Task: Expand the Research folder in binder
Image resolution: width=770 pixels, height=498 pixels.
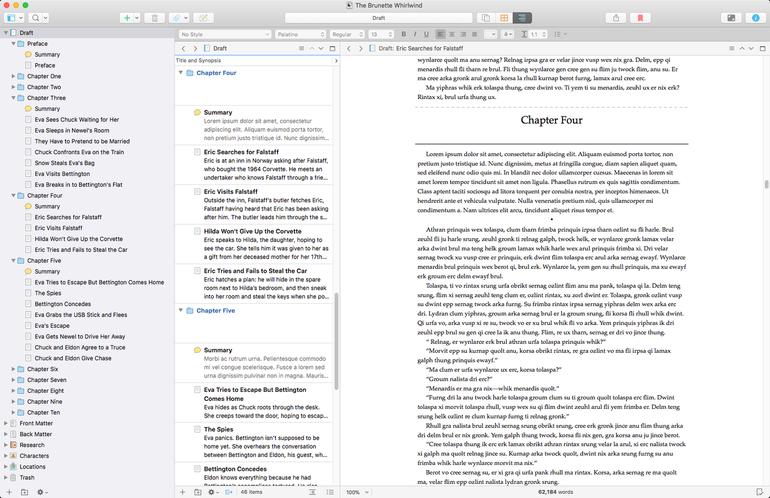Action: point(6,444)
